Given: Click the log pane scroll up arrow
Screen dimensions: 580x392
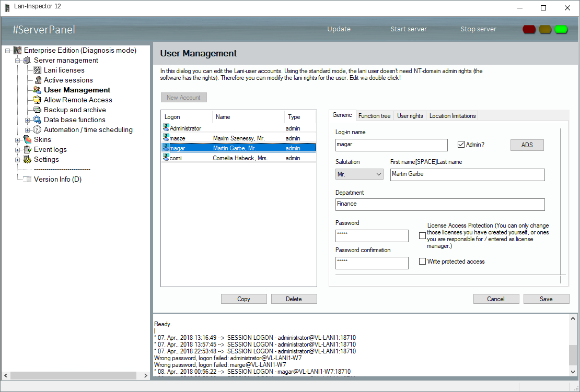Looking at the screenshot, I should (x=573, y=318).
